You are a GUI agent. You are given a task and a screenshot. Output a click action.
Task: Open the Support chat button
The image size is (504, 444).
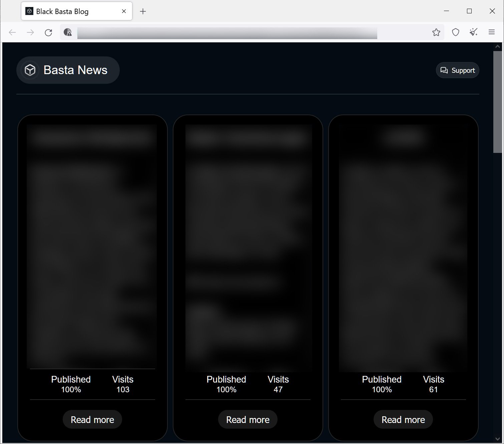[x=457, y=70]
